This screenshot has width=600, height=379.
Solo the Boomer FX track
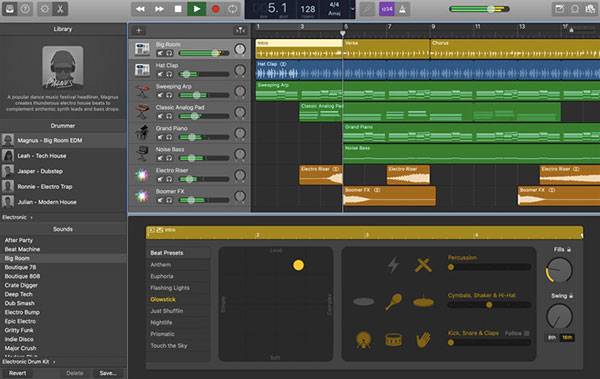pos(169,200)
